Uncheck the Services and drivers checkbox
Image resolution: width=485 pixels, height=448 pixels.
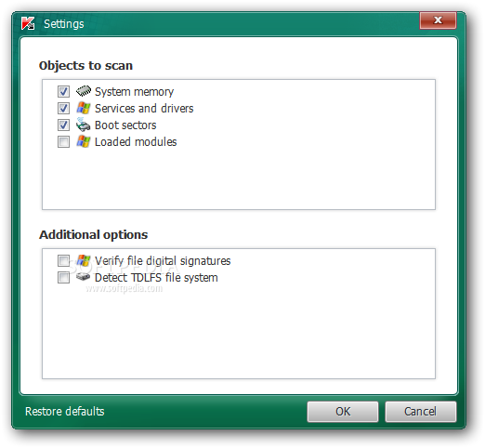click(x=63, y=108)
